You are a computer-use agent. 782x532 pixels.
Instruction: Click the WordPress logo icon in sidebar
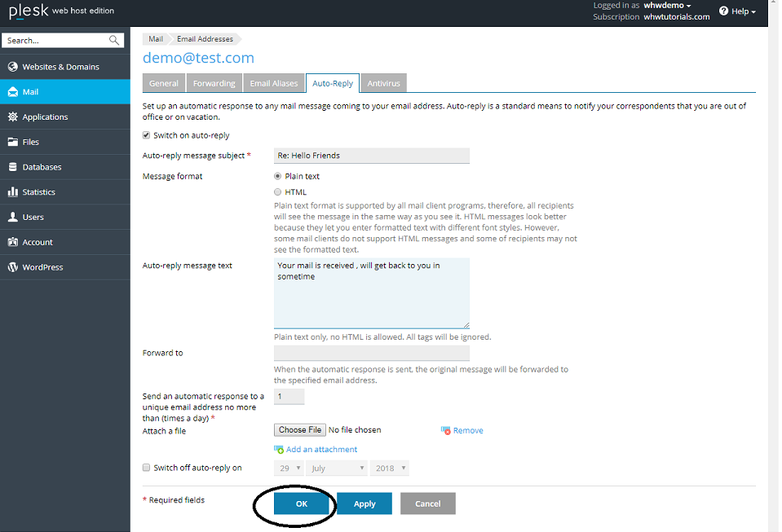(x=13, y=267)
